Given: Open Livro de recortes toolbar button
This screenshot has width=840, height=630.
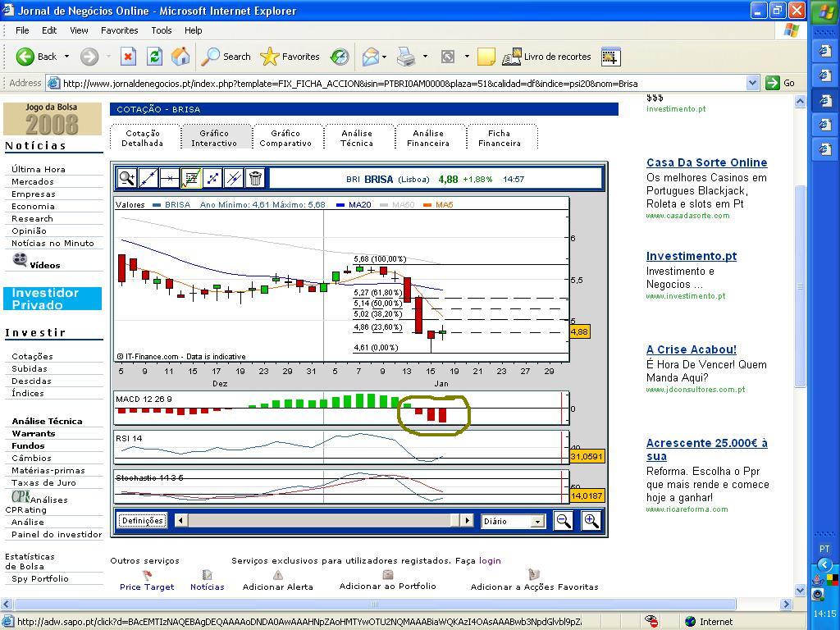Looking at the screenshot, I should tap(546, 57).
